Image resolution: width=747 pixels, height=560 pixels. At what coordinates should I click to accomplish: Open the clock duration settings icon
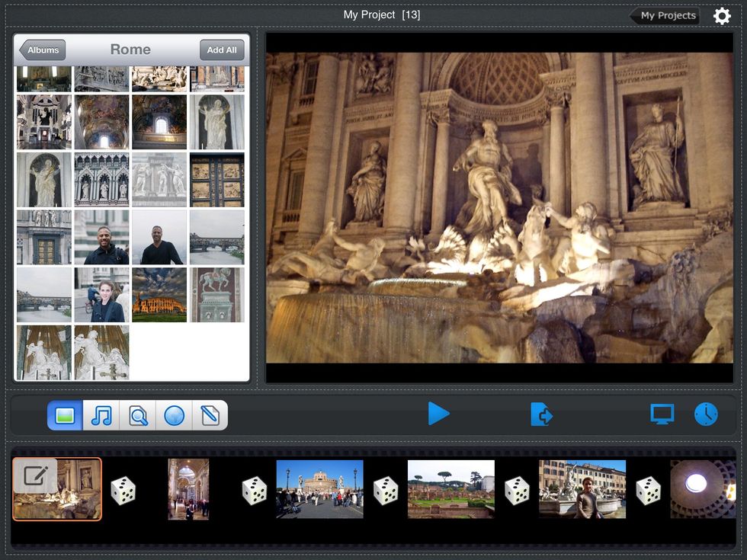[x=706, y=414]
